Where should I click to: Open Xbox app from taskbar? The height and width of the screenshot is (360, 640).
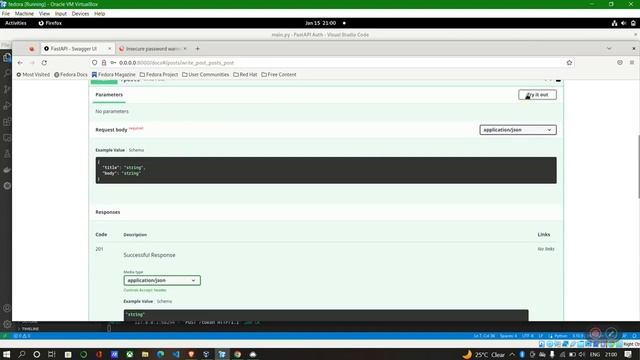130,354
